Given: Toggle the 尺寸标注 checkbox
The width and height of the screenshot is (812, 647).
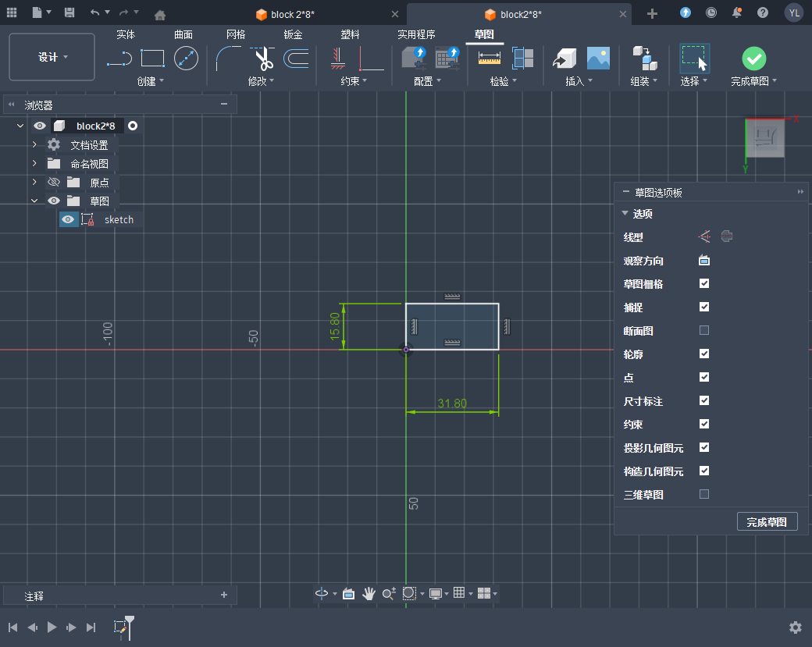Looking at the screenshot, I should 704,400.
